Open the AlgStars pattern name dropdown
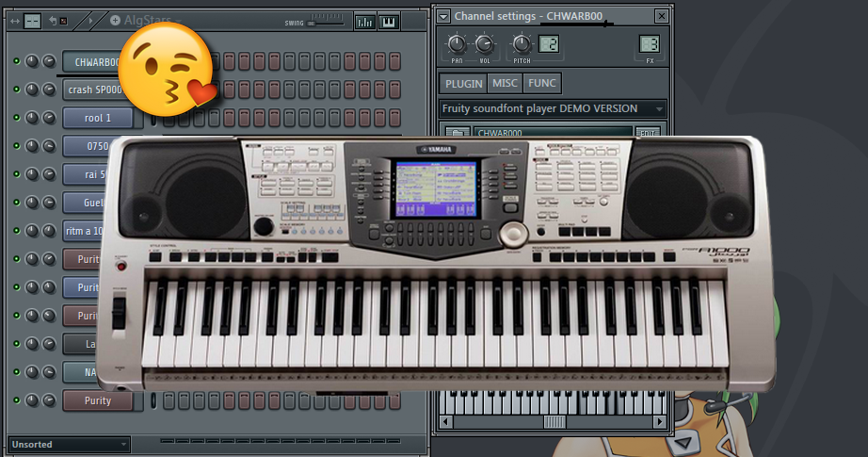 (178, 21)
